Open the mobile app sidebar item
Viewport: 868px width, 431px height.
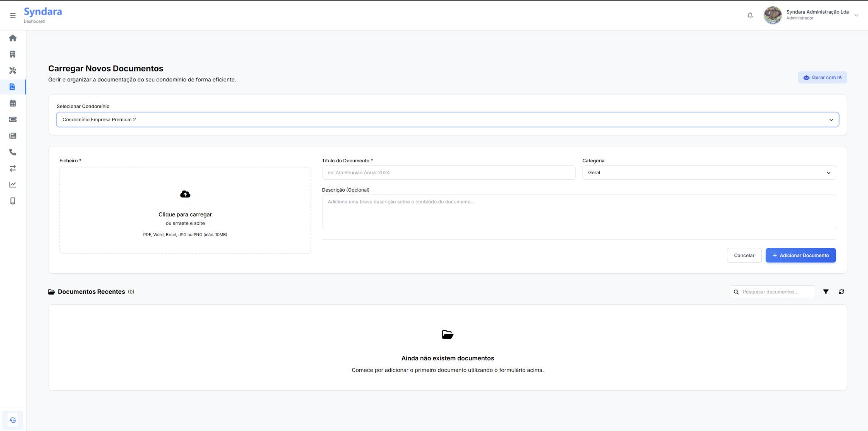click(13, 201)
